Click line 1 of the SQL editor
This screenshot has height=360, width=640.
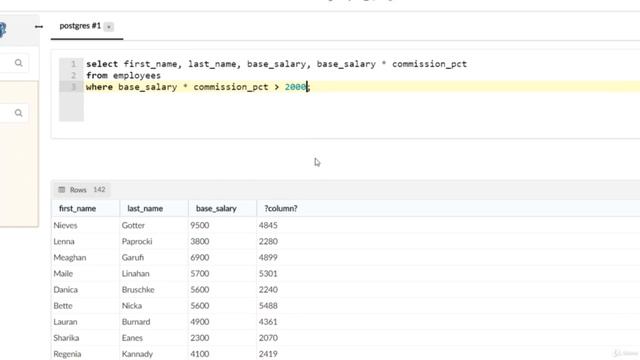pyautogui.click(x=276, y=64)
